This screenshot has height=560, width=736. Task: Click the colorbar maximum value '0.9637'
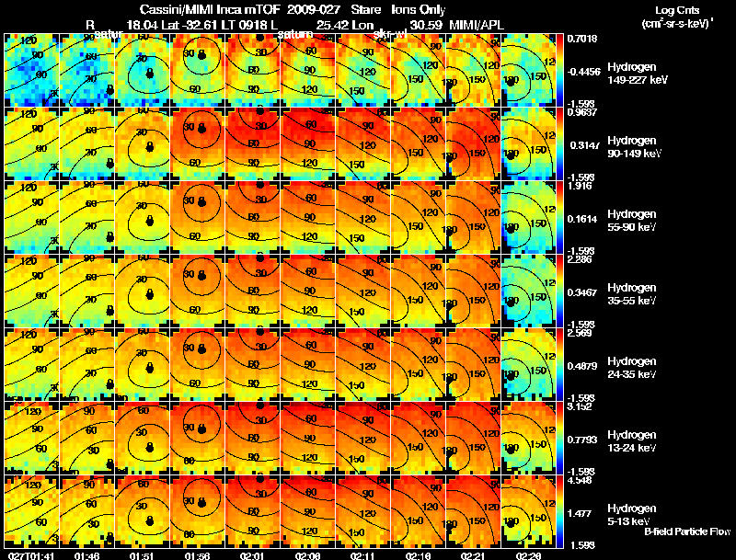(x=582, y=112)
